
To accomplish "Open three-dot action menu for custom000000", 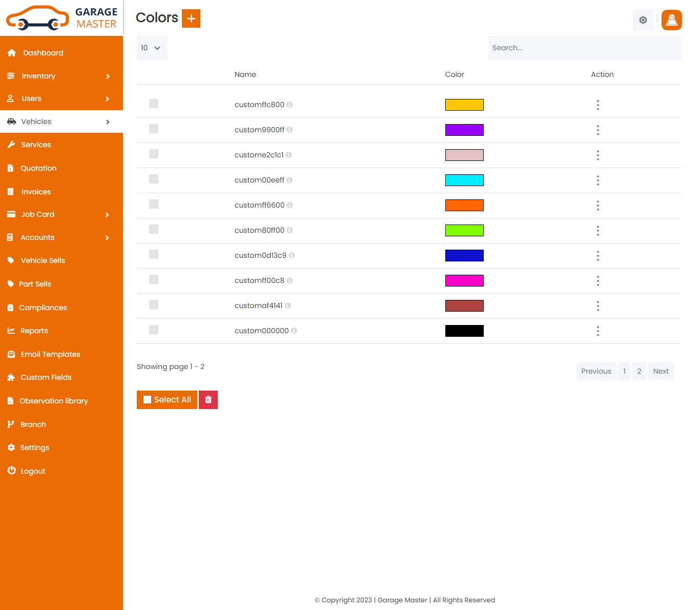I will pyautogui.click(x=598, y=331).
